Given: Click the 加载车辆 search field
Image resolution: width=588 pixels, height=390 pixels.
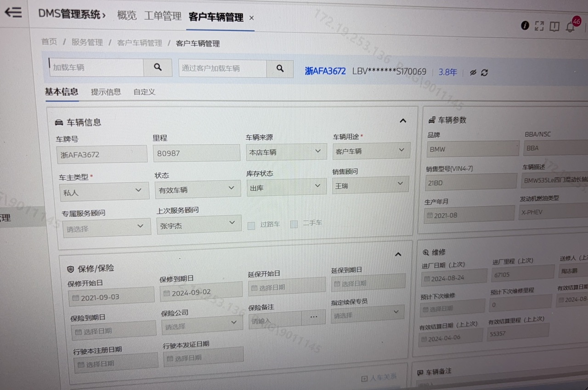Looking at the screenshot, I should coord(96,67).
